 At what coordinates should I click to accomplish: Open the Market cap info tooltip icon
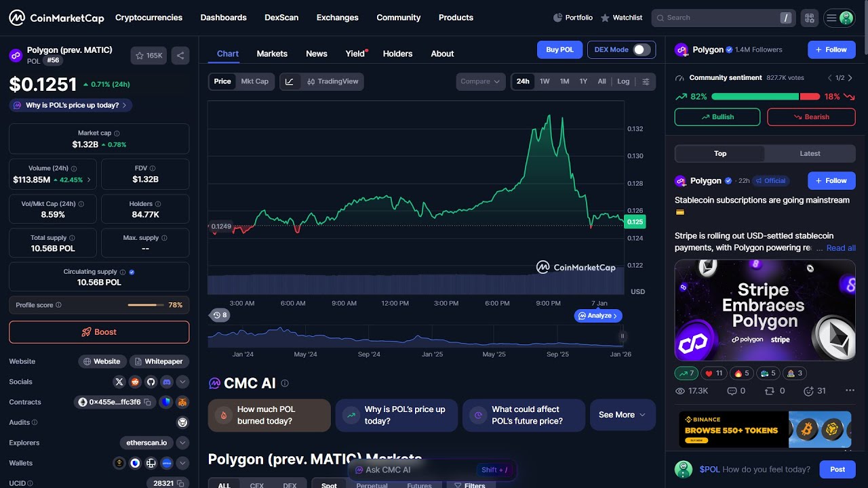tap(117, 134)
